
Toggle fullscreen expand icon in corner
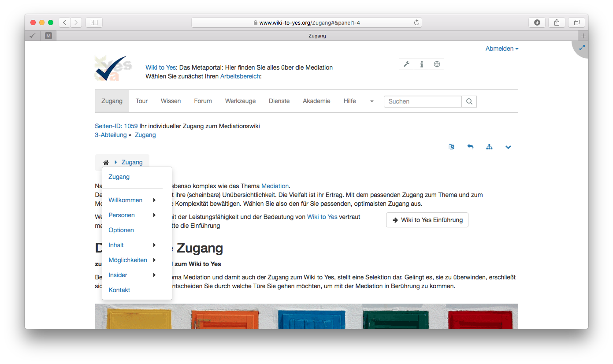click(582, 48)
